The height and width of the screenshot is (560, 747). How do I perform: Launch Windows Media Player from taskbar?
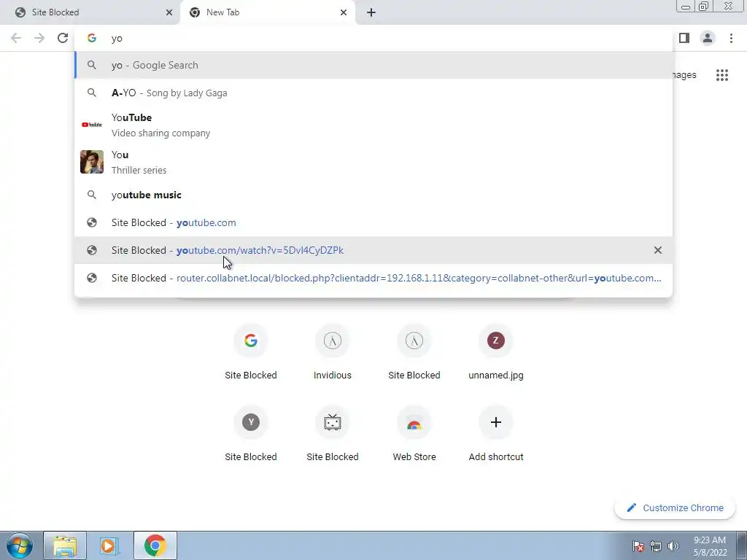pos(109,545)
